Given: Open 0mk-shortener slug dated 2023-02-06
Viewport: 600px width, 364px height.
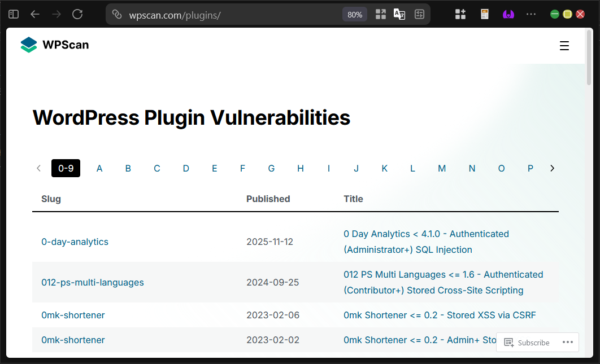Looking at the screenshot, I should (73, 315).
